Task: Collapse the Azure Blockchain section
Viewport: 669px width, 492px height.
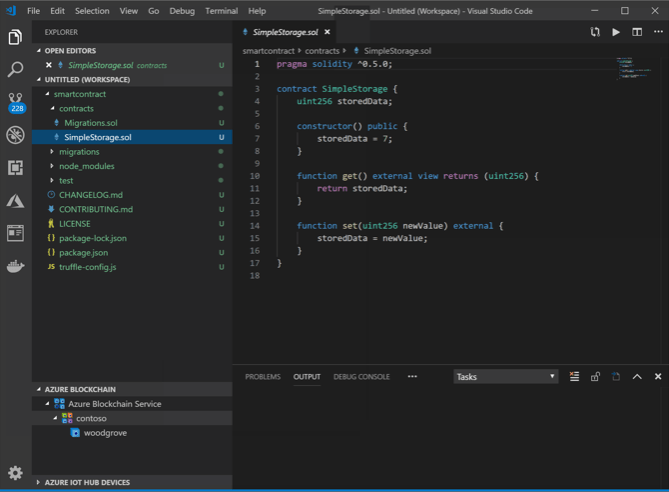Action: (38, 389)
